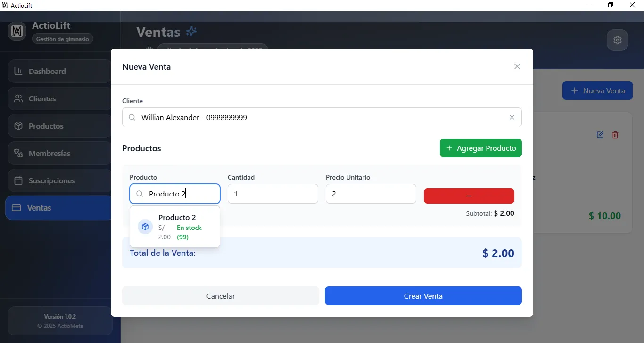This screenshot has height=343, width=644.
Task: Clear the selected client with the X icon
Action: tap(512, 117)
